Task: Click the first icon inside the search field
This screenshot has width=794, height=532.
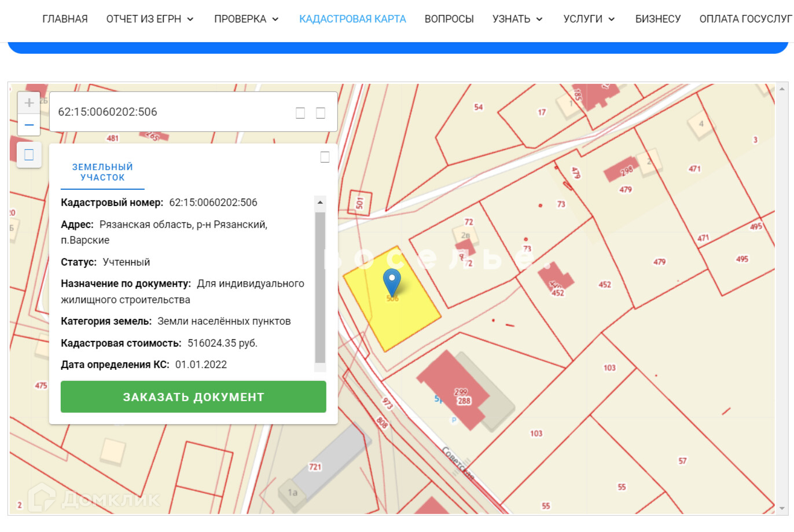Action: (300, 113)
